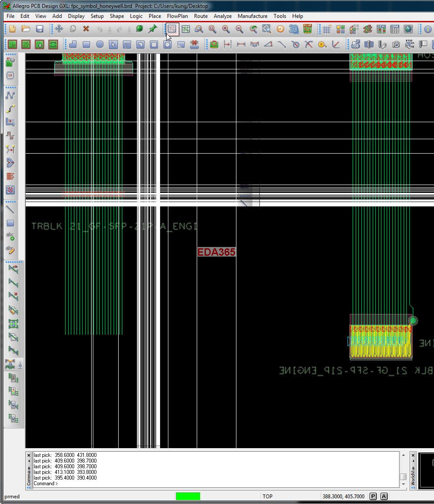
Task: Select the Shape Select arrow icon
Action: click(x=113, y=45)
